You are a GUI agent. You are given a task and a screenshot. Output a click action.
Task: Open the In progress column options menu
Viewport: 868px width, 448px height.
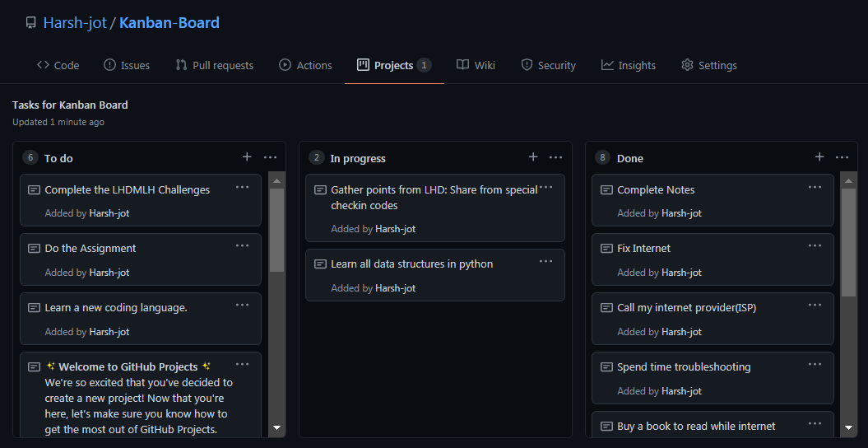click(x=556, y=158)
